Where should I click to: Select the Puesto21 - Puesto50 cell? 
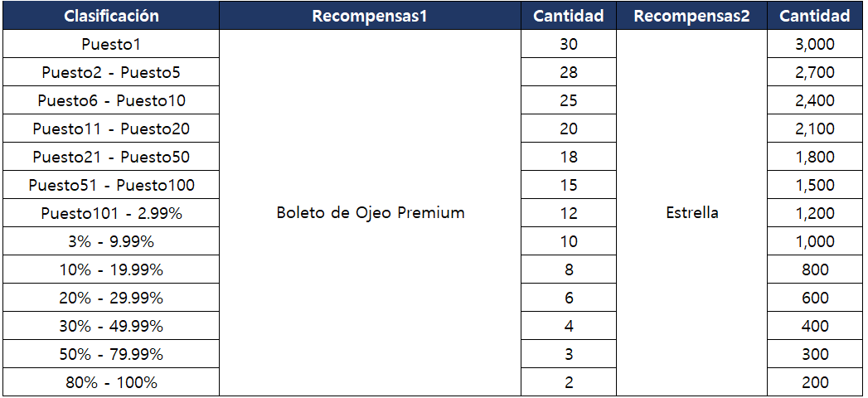pos(111,157)
